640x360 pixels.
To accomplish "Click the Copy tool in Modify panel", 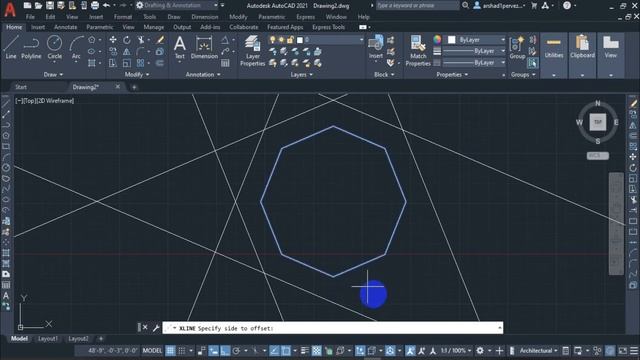I will click(113, 51).
